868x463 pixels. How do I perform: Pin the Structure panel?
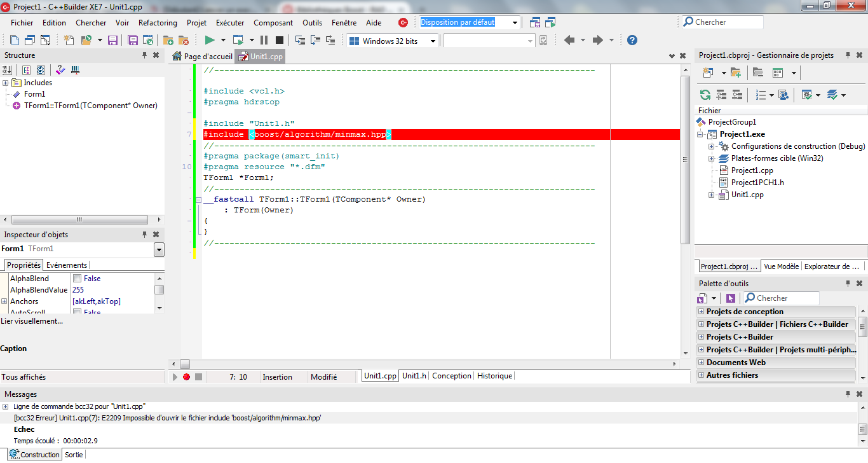pyautogui.click(x=145, y=55)
